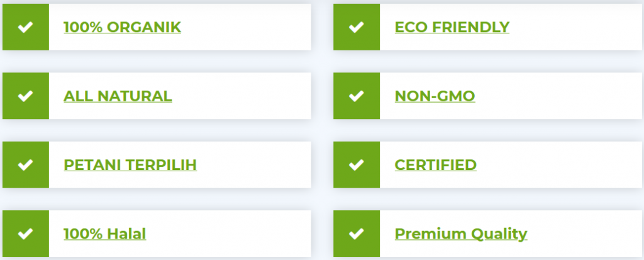
Task: Visit the PETANI TERPILIH link
Action: tap(130, 165)
